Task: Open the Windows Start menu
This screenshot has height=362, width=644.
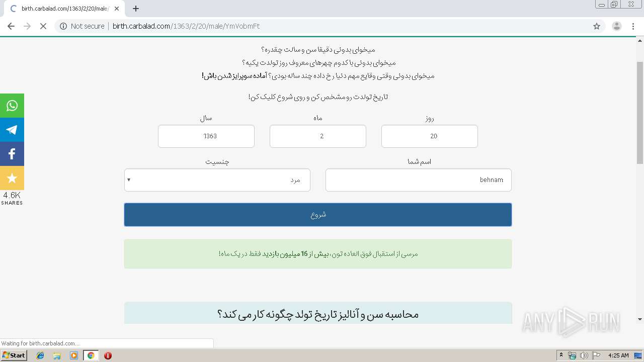Action: point(14,355)
